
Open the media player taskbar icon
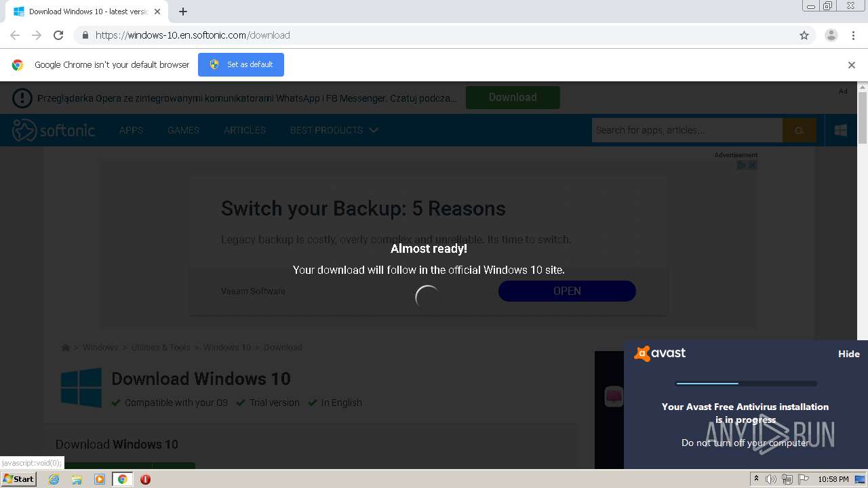coord(100,479)
